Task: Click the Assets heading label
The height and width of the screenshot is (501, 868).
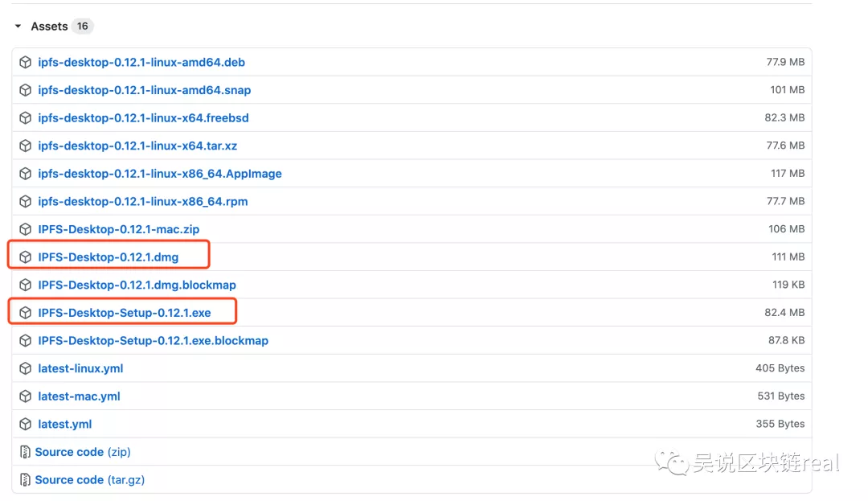Action: (49, 26)
